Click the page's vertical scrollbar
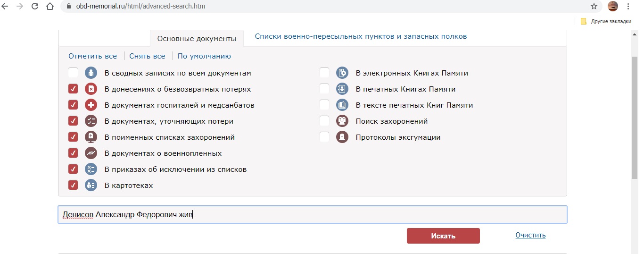Image resolution: width=644 pixels, height=254 pixels. 635,118
